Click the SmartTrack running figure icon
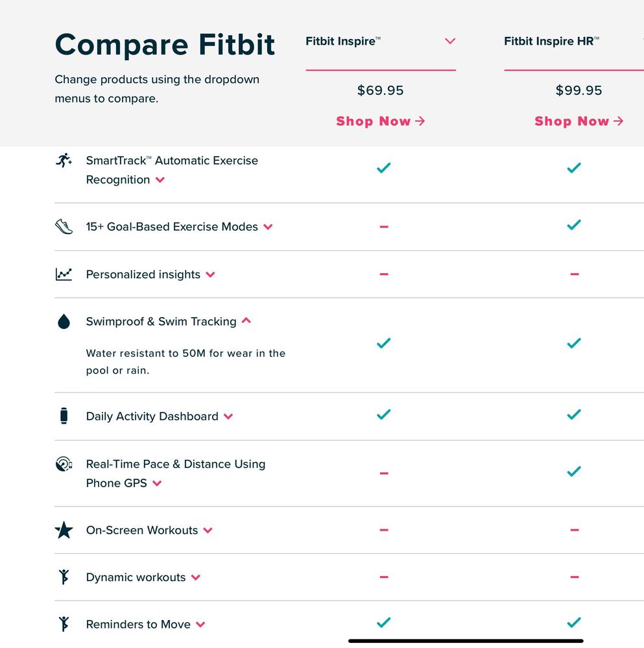 [64, 160]
